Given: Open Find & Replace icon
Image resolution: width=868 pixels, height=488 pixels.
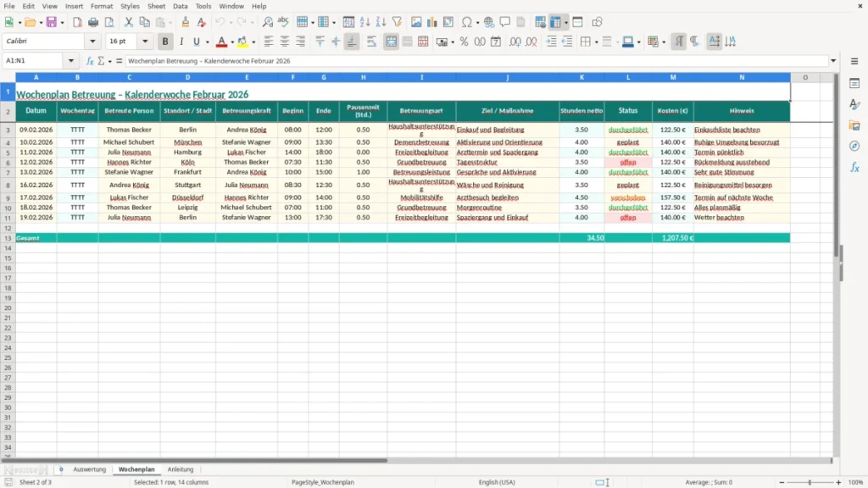Looking at the screenshot, I should [267, 22].
